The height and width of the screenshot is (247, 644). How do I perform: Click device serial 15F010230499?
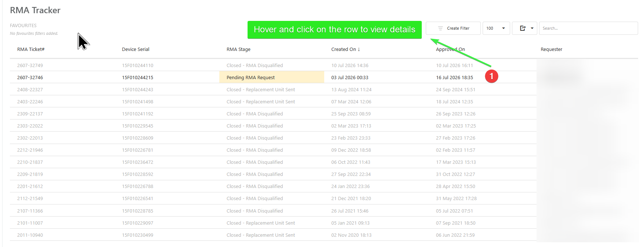point(138,235)
